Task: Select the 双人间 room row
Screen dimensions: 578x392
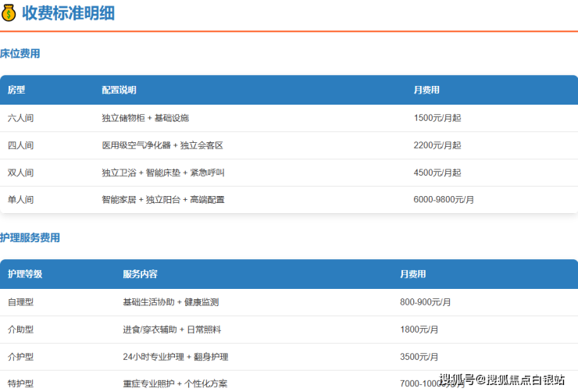Action: coord(21,173)
